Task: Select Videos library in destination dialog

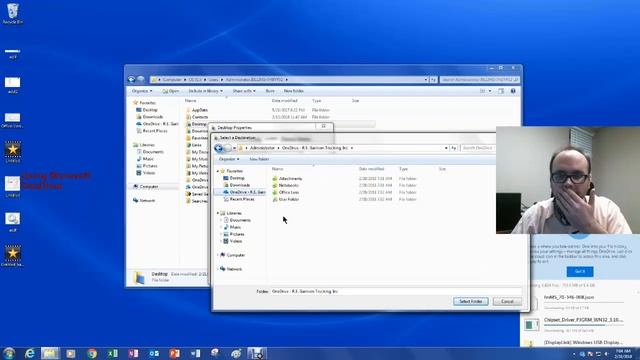Action: (x=236, y=241)
